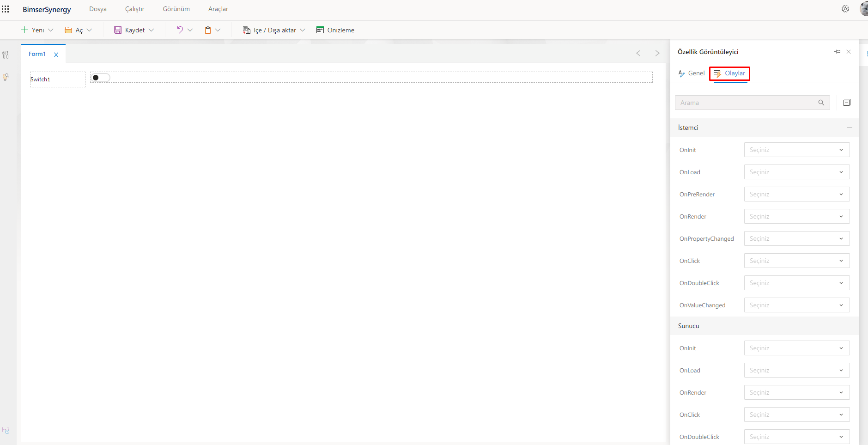
Task: Click the search magnifier icon
Action: tap(821, 103)
